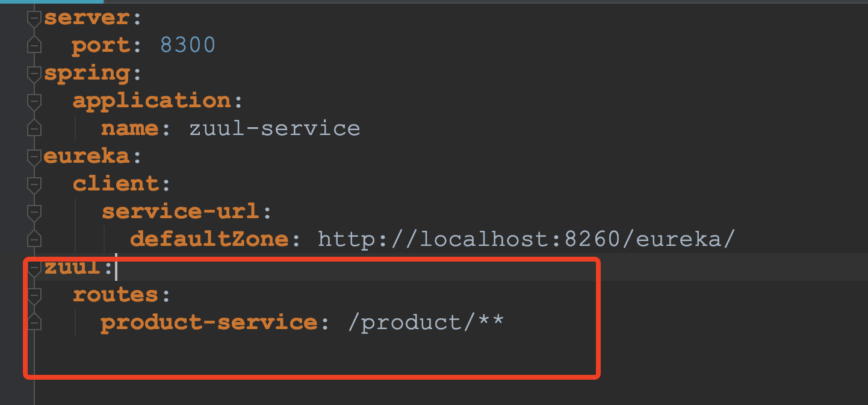Click fold end marker beside port line

coord(34,45)
